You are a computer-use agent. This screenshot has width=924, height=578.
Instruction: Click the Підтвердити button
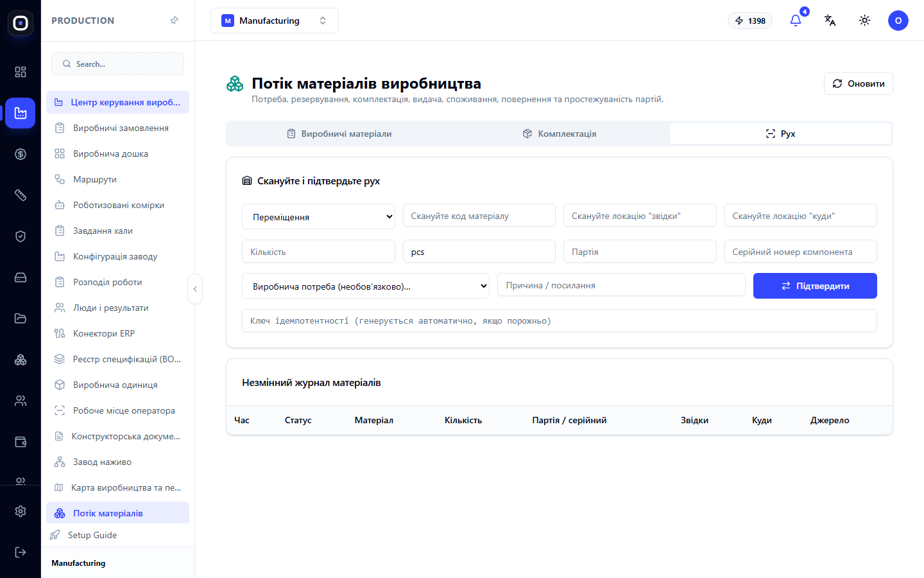pyautogui.click(x=815, y=286)
